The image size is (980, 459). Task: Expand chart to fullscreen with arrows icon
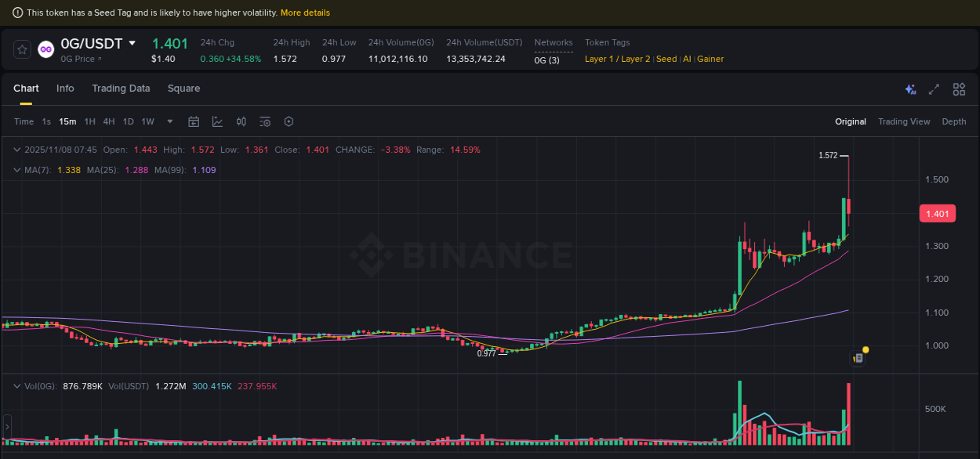coord(935,89)
